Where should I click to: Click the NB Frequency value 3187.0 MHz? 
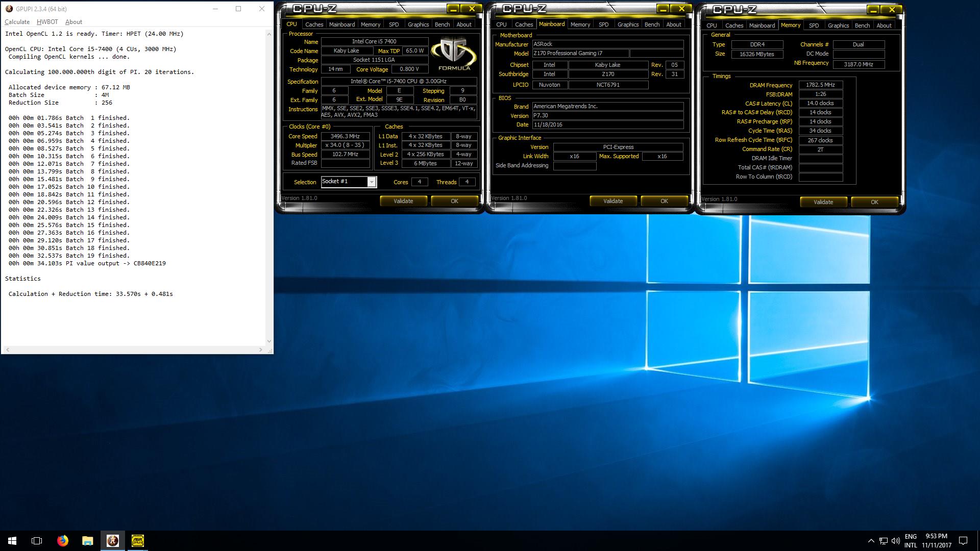tap(859, 65)
